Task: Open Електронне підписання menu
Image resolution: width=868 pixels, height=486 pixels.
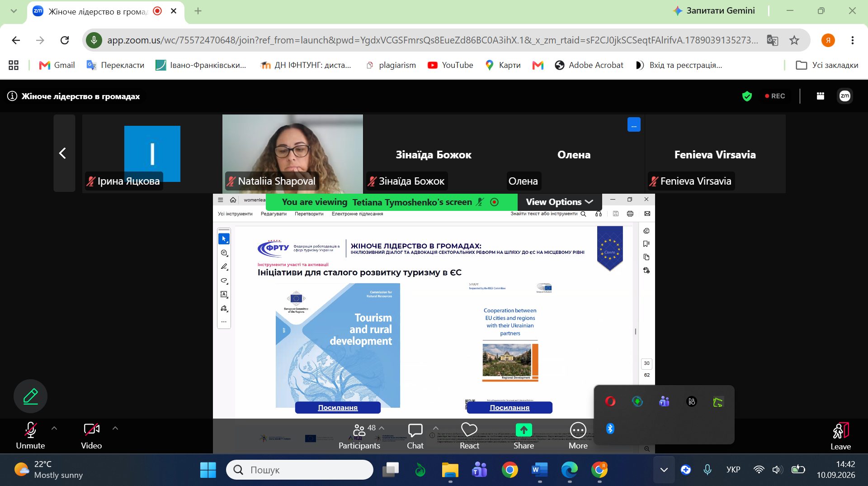Action: 357,214
